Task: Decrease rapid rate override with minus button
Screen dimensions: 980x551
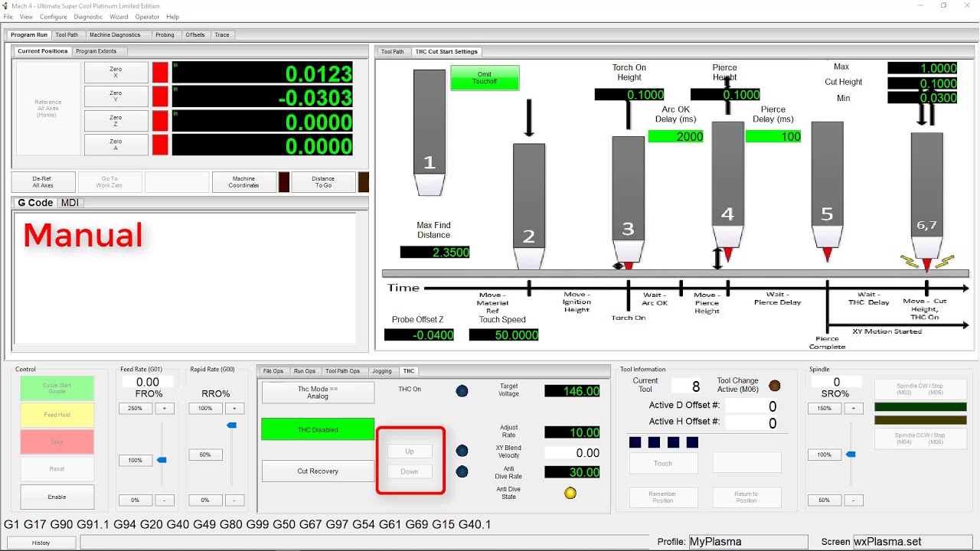Action: click(x=235, y=500)
